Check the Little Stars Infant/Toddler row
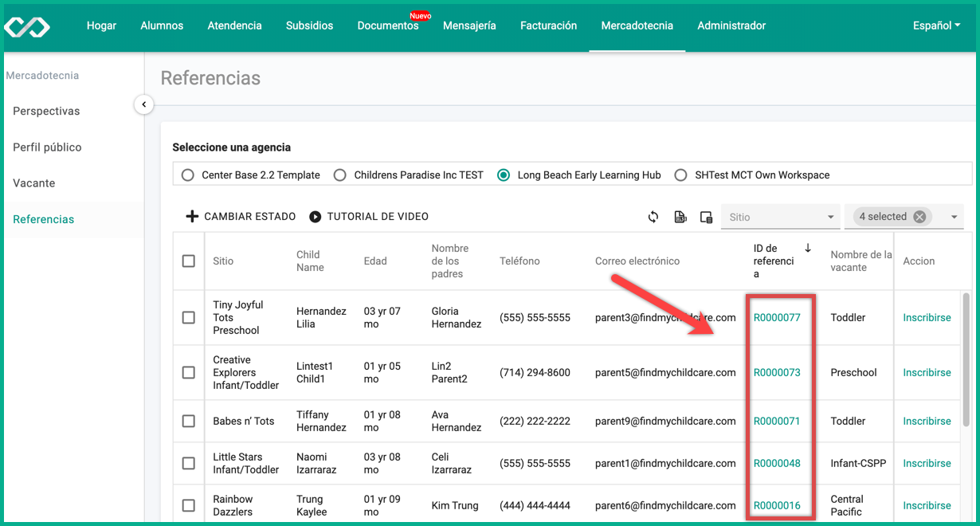 [189, 463]
